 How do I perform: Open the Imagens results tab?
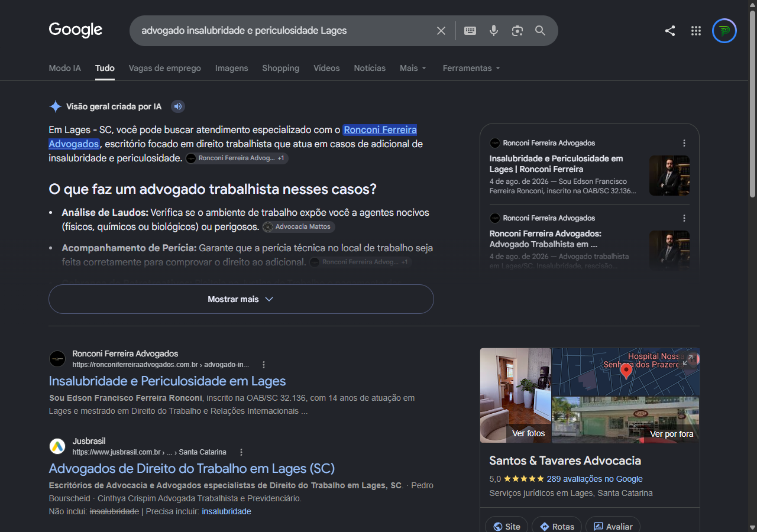pos(232,68)
